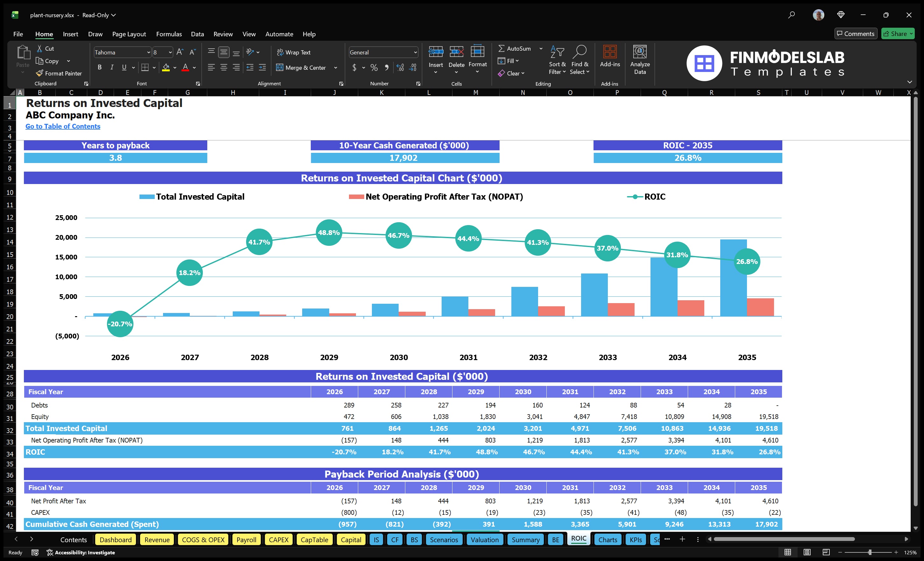Toggle Wrap Text on the selection
Image resolution: width=924 pixels, height=561 pixels.
coord(294,52)
